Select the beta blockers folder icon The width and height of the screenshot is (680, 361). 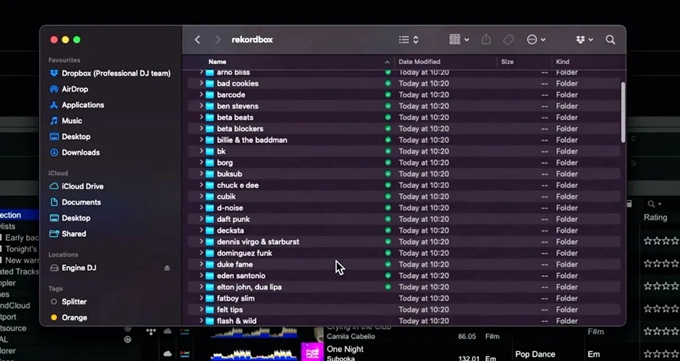click(x=210, y=128)
